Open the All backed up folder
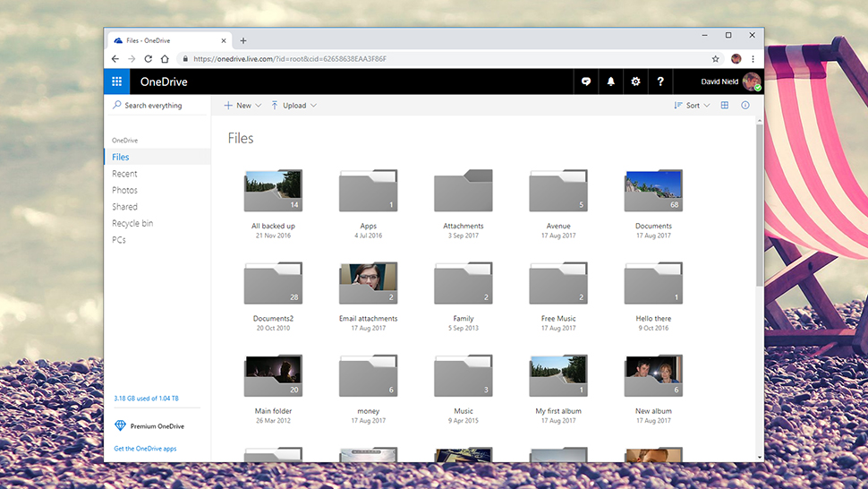The image size is (868, 489). click(273, 191)
